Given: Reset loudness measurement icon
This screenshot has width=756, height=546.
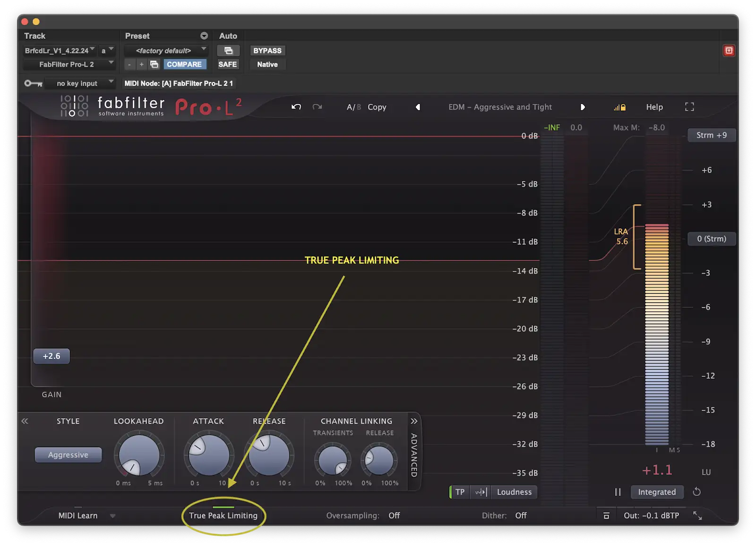Looking at the screenshot, I should 696,492.
